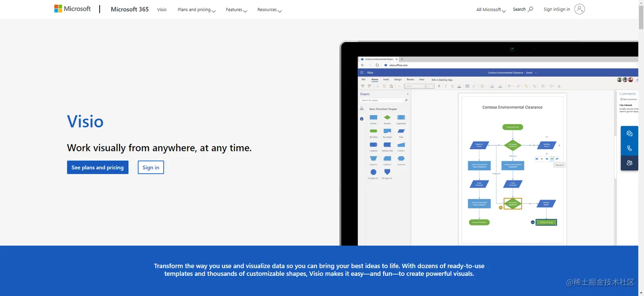This screenshot has width=644, height=296.
Task: Select the Review tab in the laptop's Visio ribbon
Action: (x=411, y=79)
